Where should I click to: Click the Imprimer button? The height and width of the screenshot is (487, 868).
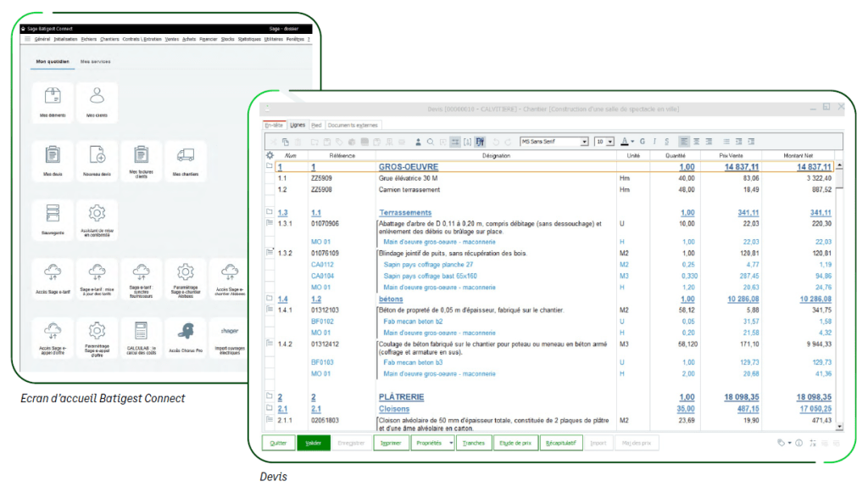tap(391, 443)
